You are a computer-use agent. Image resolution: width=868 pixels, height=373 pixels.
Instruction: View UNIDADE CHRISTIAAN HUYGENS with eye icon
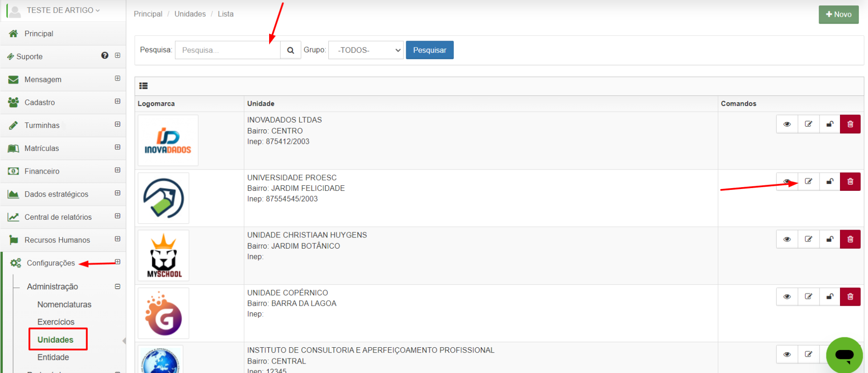click(x=787, y=239)
